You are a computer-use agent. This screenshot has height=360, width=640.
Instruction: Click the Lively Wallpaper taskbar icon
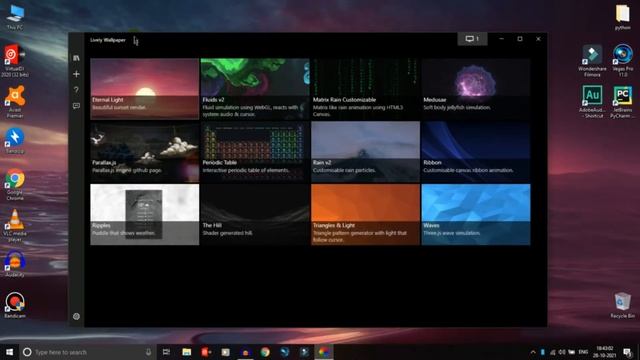click(x=324, y=352)
